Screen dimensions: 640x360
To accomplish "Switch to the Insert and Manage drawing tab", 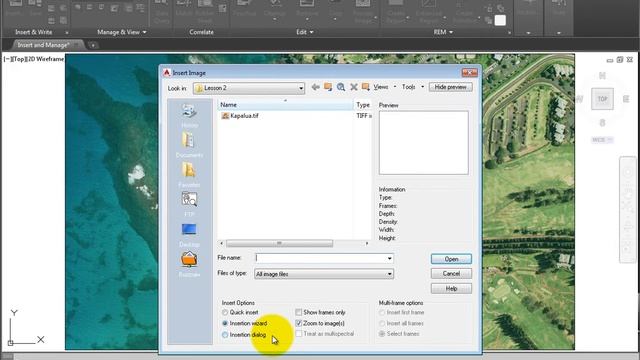I will (44, 45).
